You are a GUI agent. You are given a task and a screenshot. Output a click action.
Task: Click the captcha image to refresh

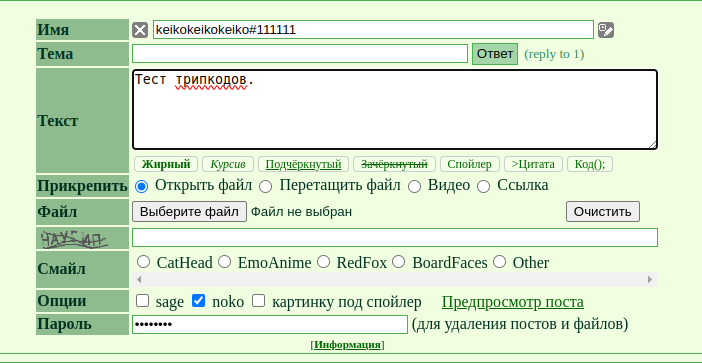74,239
